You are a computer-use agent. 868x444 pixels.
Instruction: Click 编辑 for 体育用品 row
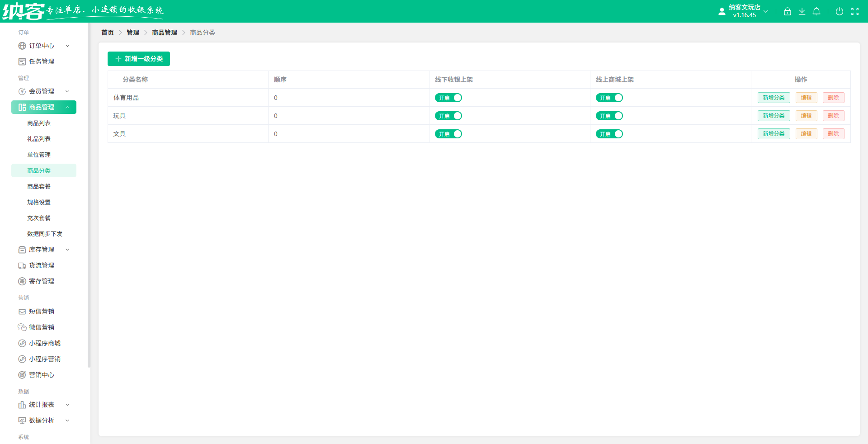pos(807,98)
